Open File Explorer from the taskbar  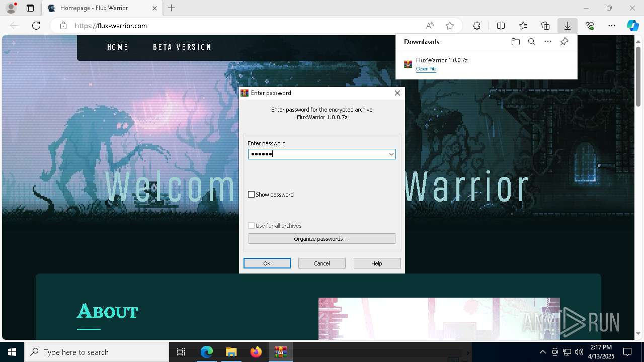click(231, 352)
